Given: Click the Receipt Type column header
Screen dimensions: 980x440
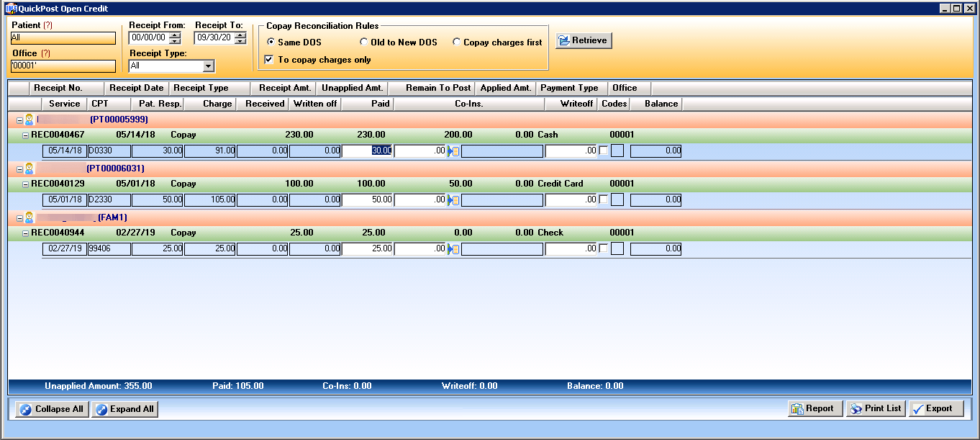Looking at the screenshot, I should click(209, 88).
